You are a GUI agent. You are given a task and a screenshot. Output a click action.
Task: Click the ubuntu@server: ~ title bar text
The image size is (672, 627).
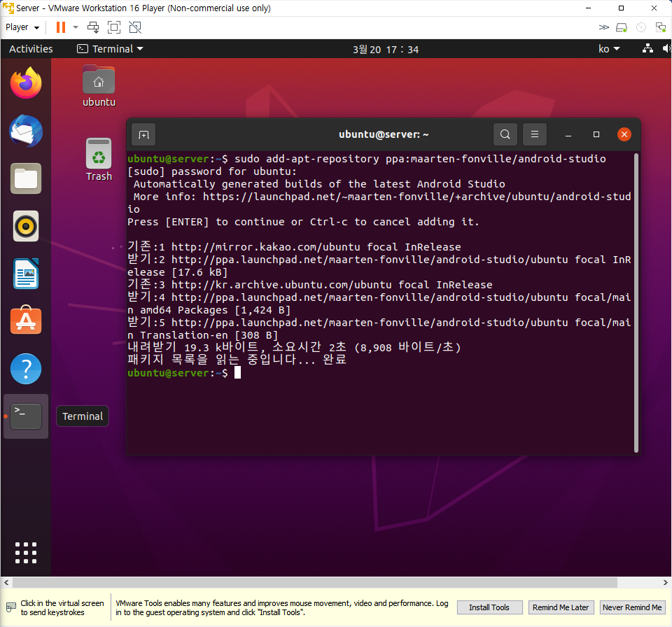point(384,134)
